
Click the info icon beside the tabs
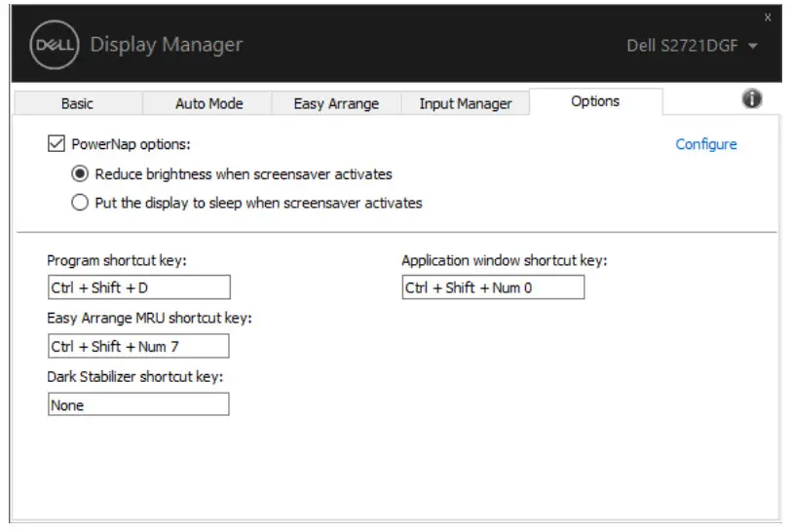(752, 98)
